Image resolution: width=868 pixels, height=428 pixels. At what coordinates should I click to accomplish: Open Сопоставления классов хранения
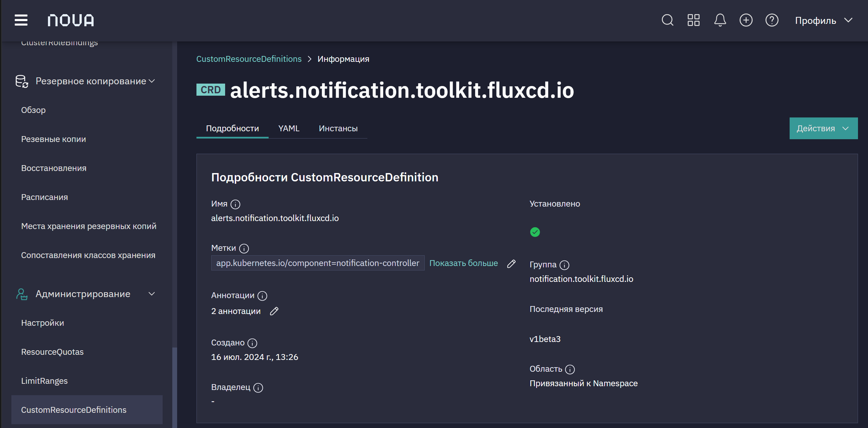(x=88, y=255)
